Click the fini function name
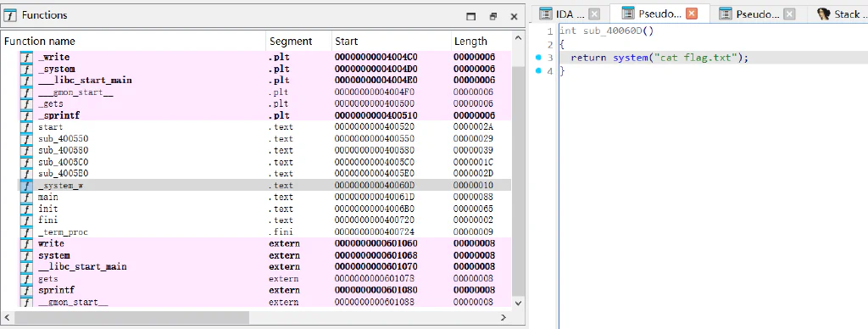This screenshot has height=329, width=868. click(47, 220)
